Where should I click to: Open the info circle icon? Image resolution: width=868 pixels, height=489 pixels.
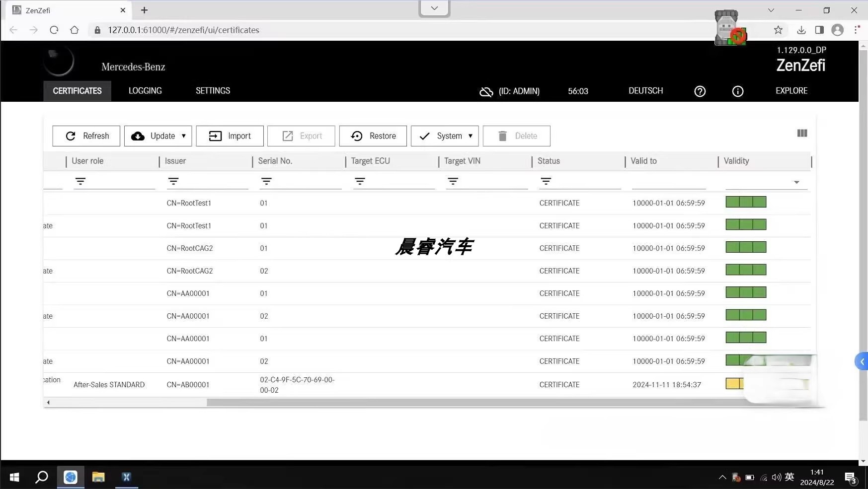pyautogui.click(x=737, y=91)
